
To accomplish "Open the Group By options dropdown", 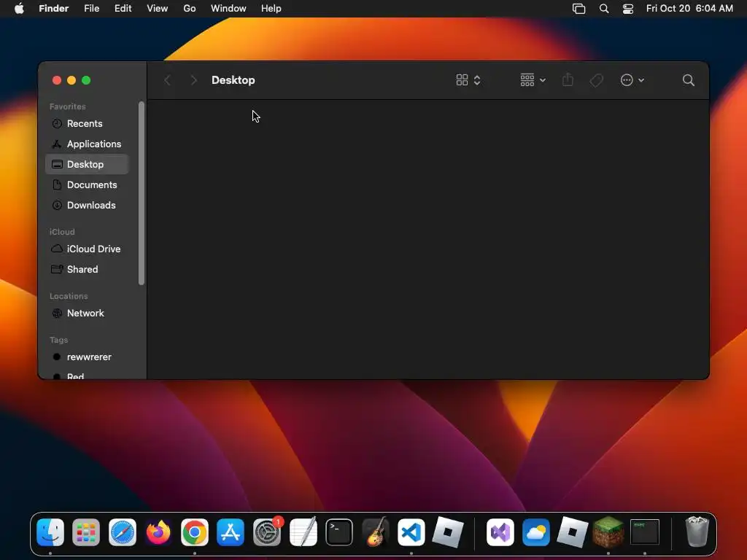I will (533, 80).
